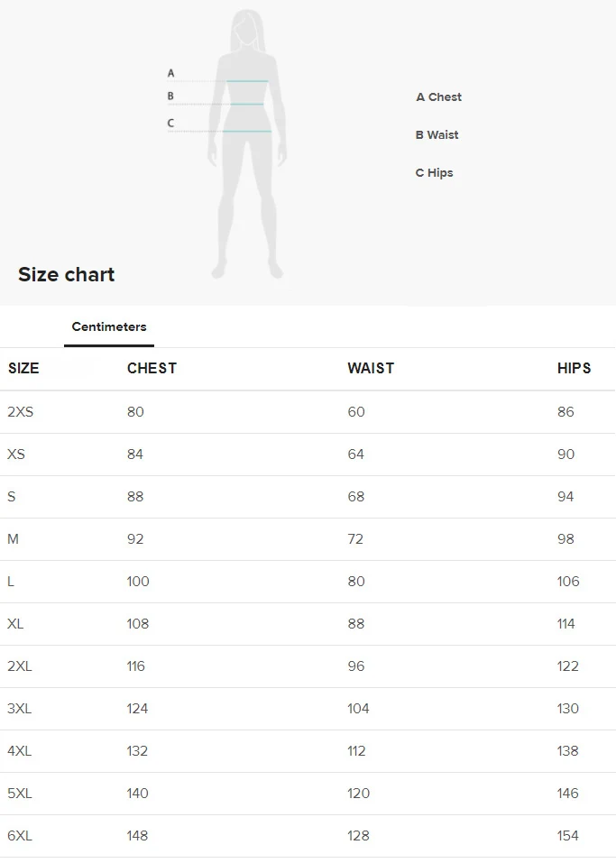This screenshot has height=863, width=616.
Task: Select the XS size row label
Action: (x=16, y=454)
